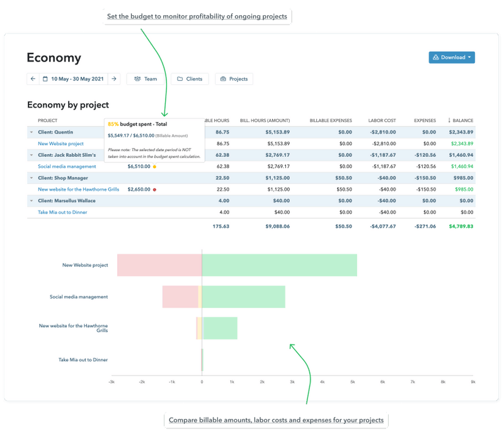Collapse the Client: Jack Rabbit Slim's group
The width and height of the screenshot is (504, 434).
click(31, 155)
